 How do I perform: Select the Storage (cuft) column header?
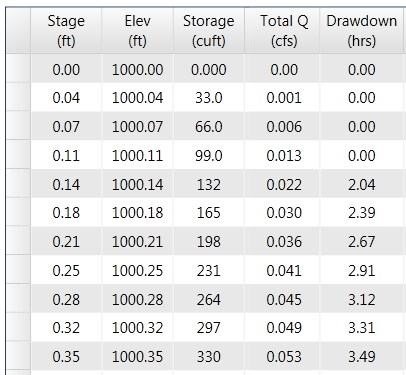click(x=209, y=31)
